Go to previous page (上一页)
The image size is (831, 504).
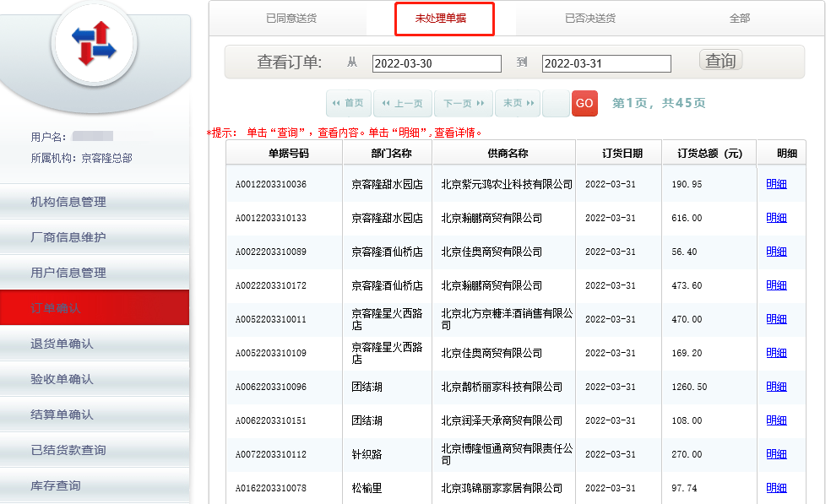(x=403, y=103)
